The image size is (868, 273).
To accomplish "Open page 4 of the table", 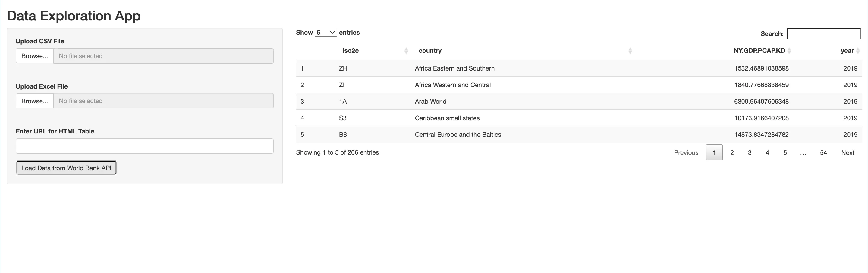I will pos(767,153).
